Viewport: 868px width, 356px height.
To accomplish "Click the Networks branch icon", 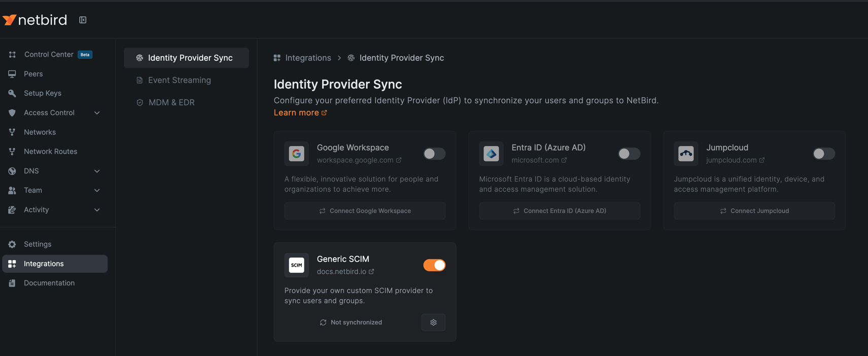I will pos(12,132).
